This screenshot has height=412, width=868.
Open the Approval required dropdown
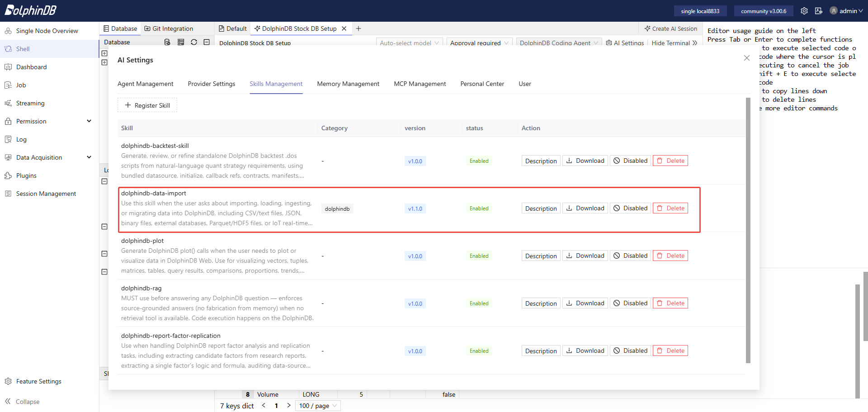click(479, 43)
